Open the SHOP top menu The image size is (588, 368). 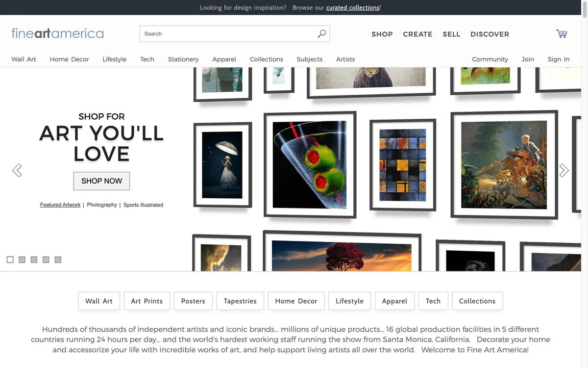pyautogui.click(x=382, y=34)
